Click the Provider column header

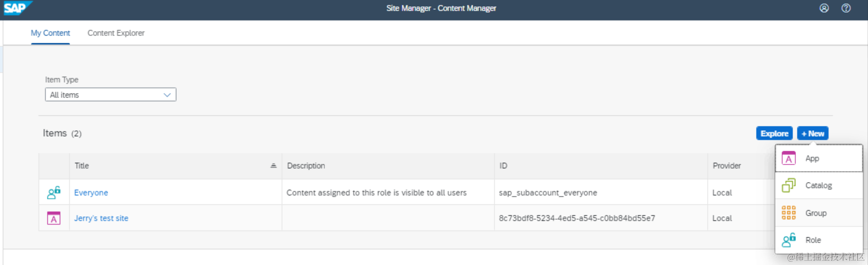click(741, 166)
